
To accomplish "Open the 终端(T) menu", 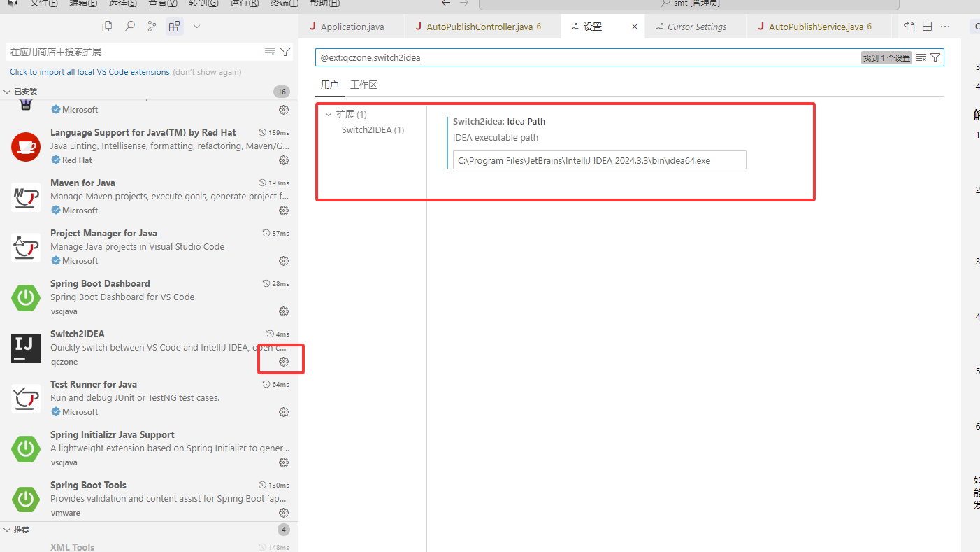I will pos(284,3).
